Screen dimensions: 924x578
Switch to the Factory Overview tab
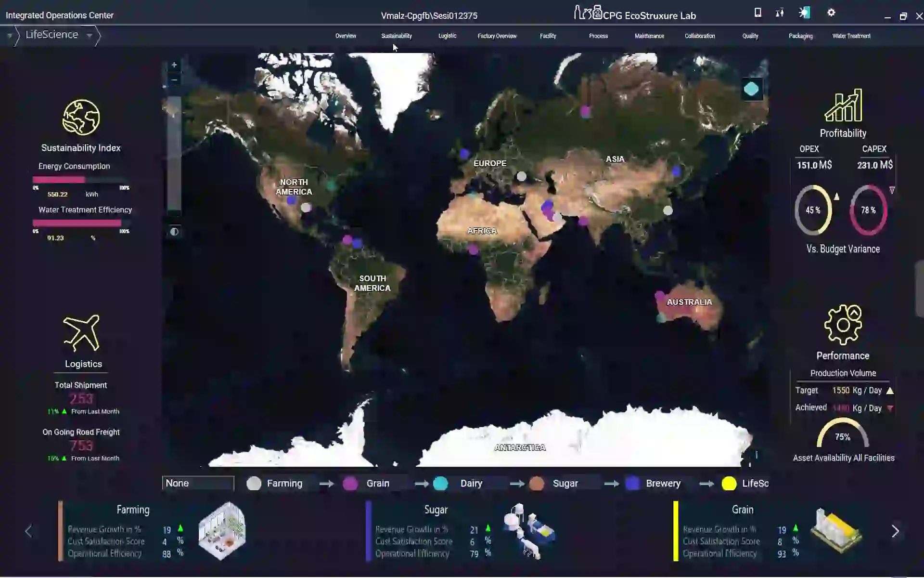[x=497, y=36]
